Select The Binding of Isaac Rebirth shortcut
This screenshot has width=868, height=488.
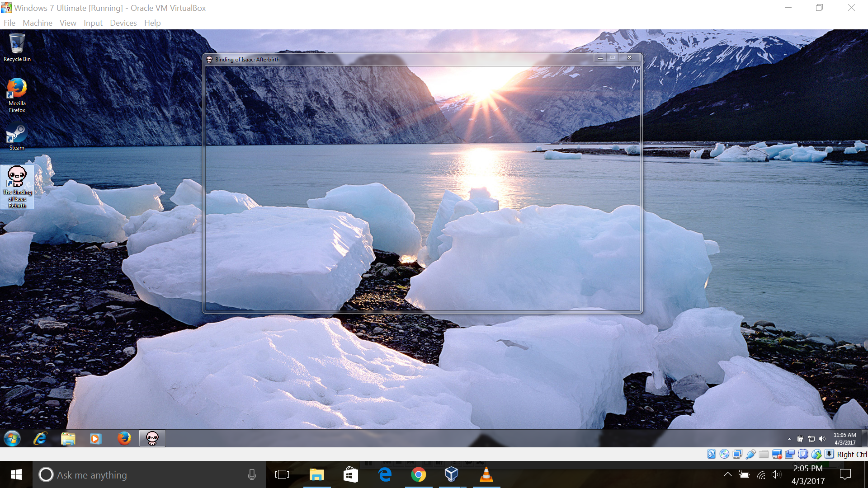pos(17,187)
